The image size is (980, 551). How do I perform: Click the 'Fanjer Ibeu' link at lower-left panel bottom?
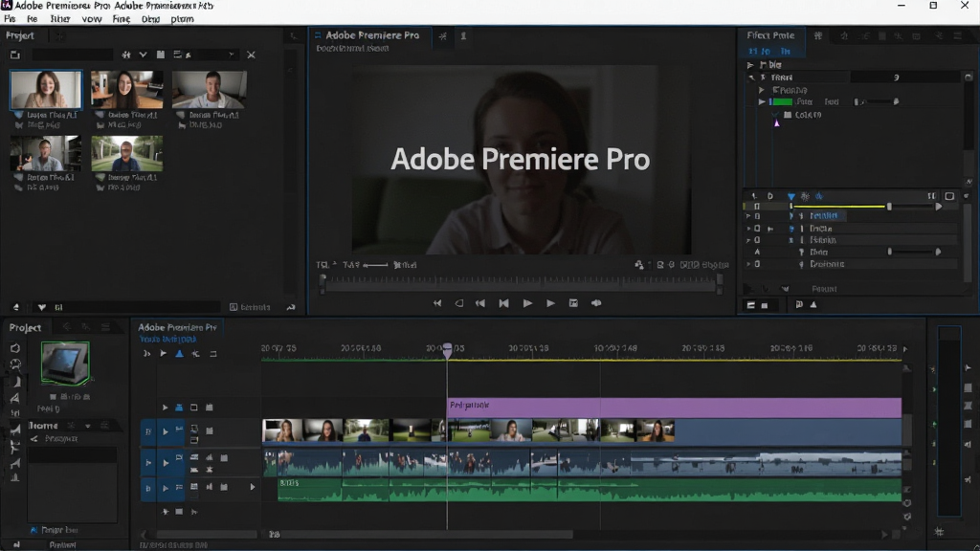[x=55, y=530]
